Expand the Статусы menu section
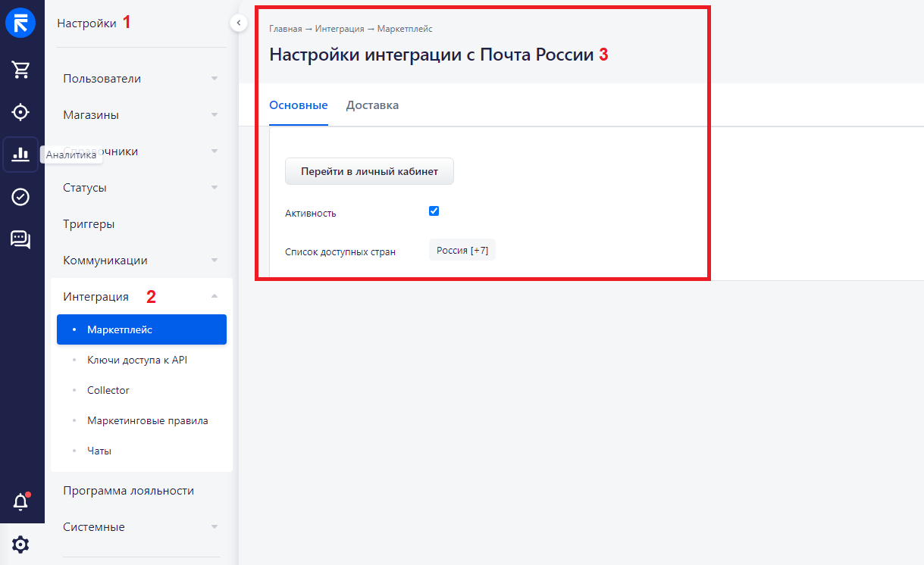 pos(141,188)
